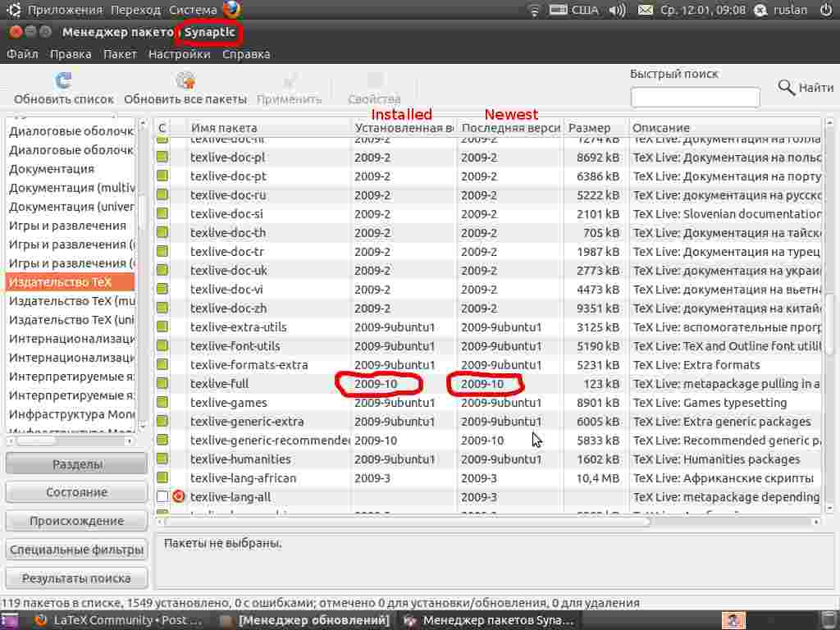The height and width of the screenshot is (630, 840).
Task: Select the texlive-formats-extra package row
Action: [x=489, y=365]
